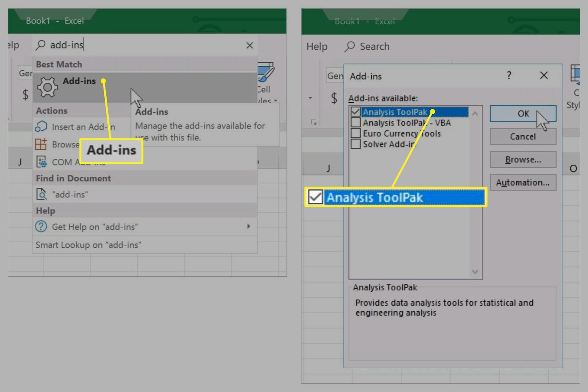
Task: Click the Browse... button in Add-ins dialog
Action: (523, 160)
